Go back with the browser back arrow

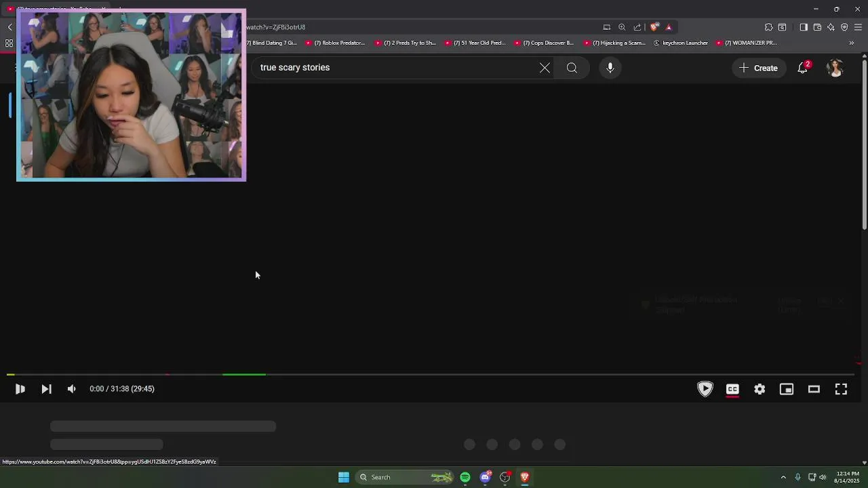pyautogui.click(x=10, y=27)
